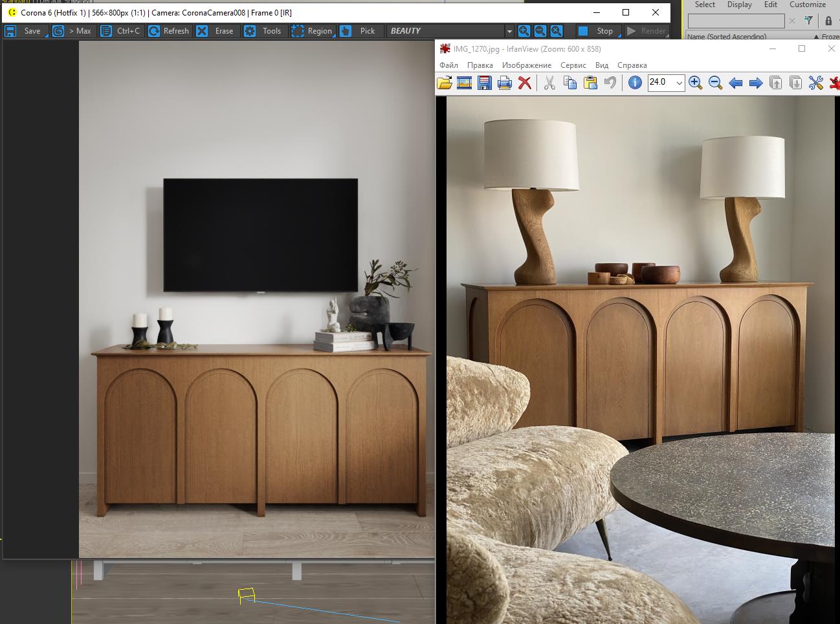
Task: Clear the scene explorer search field
Action: pos(792,21)
